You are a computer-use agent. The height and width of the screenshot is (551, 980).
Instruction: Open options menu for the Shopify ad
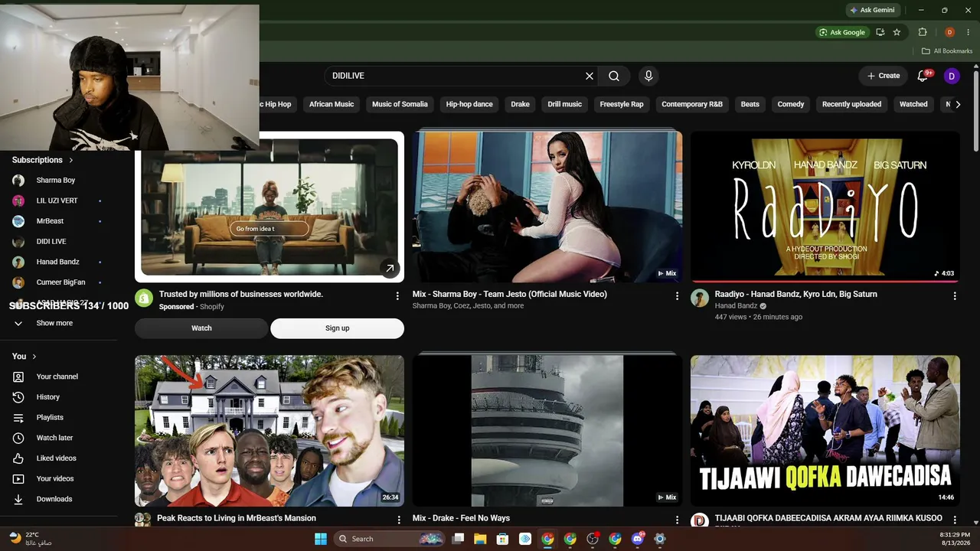(397, 295)
